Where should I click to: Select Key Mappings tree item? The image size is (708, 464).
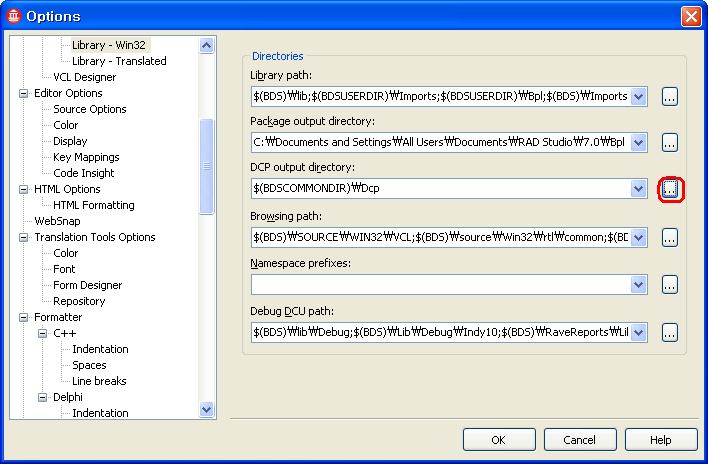click(86, 157)
